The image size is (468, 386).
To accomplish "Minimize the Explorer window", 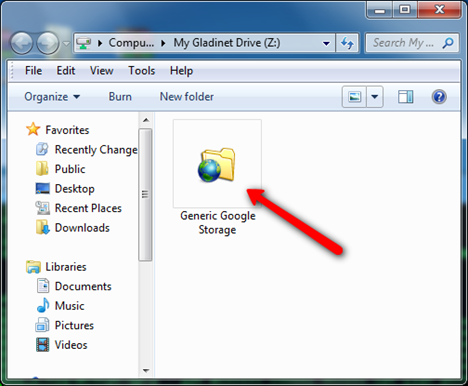I will coord(380,10).
